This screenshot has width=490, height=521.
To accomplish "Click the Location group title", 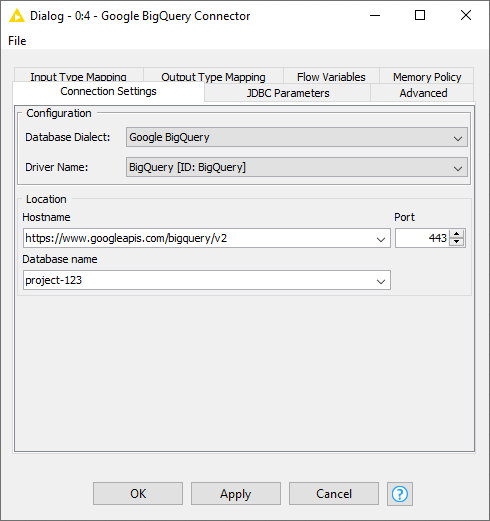I will pos(46,199).
